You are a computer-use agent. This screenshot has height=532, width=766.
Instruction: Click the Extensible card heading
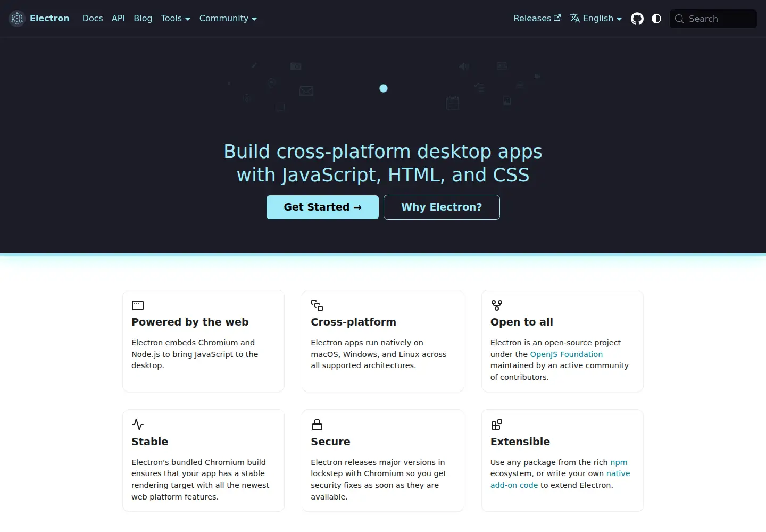click(520, 442)
